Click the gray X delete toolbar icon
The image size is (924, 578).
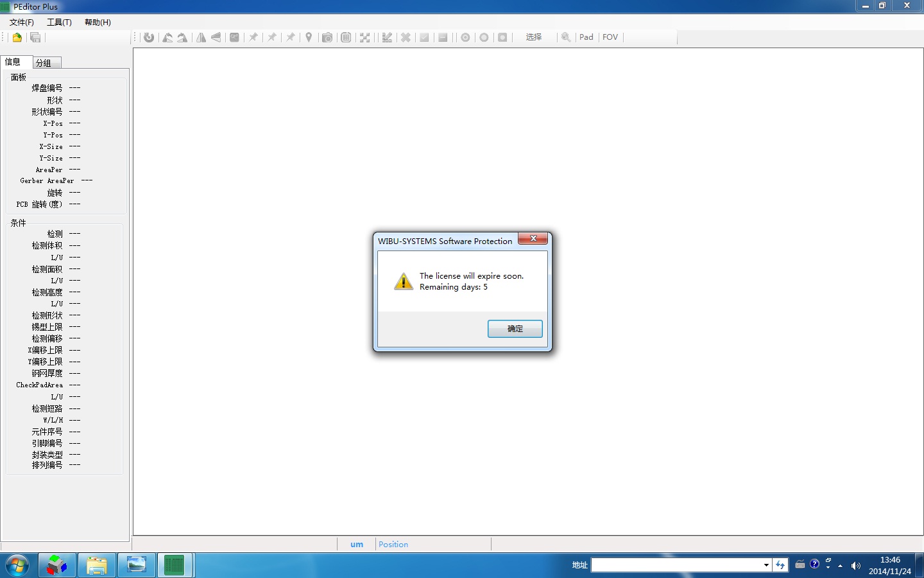[x=406, y=37]
